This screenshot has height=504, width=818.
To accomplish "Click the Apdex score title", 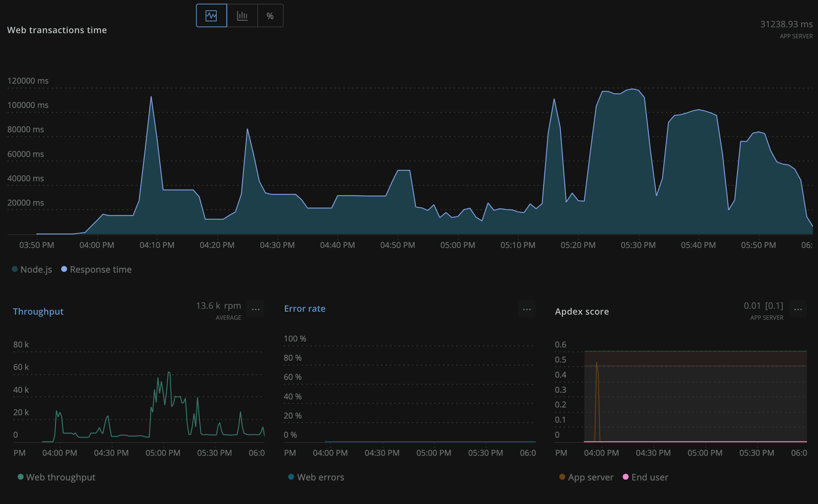I will coord(582,311).
